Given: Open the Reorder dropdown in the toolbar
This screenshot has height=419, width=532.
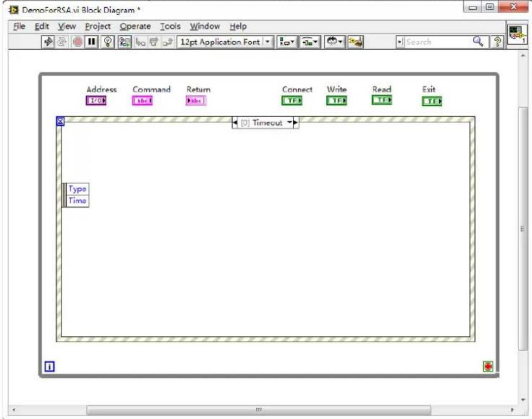Looking at the screenshot, I should tap(334, 42).
